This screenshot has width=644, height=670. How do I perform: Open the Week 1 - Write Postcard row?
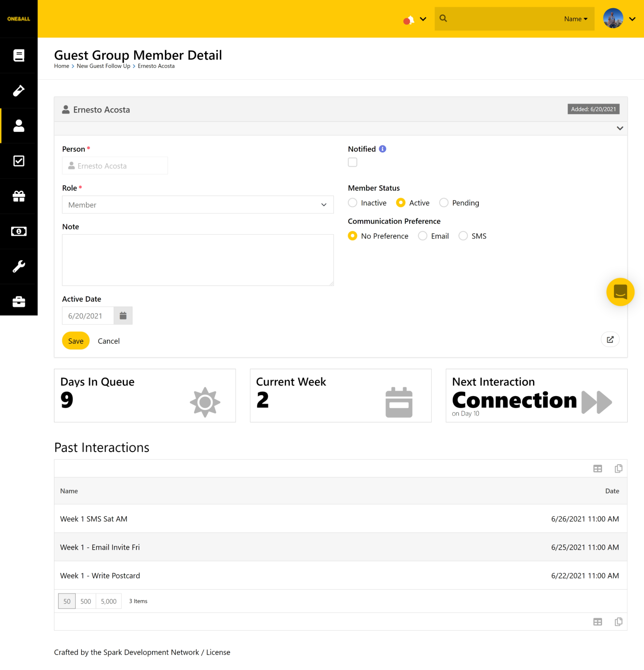click(341, 576)
